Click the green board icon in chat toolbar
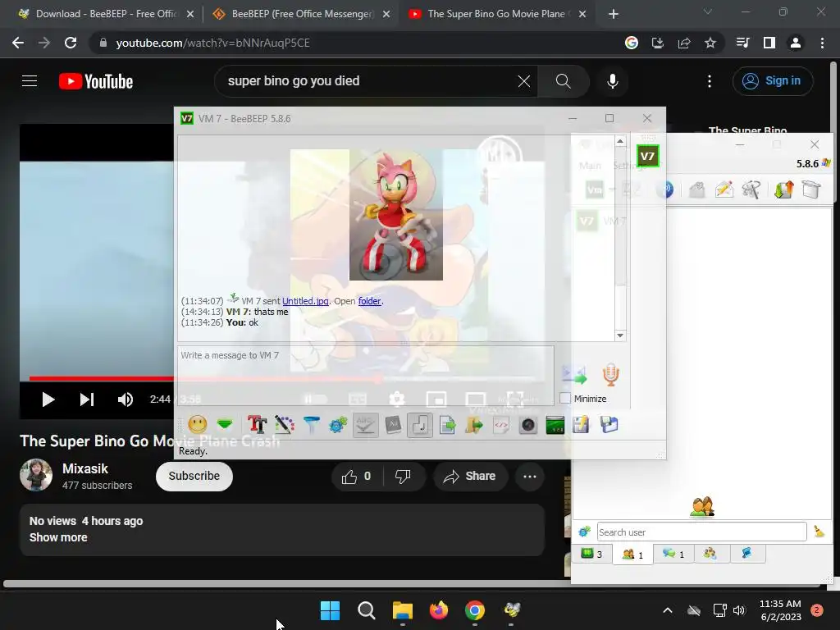The image size is (840, 630). coord(555,426)
